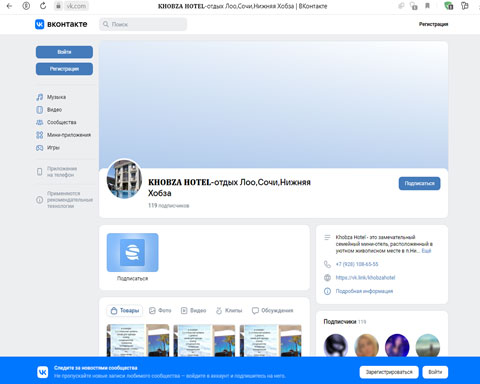Open the second subscriber avatar

pos(366,346)
